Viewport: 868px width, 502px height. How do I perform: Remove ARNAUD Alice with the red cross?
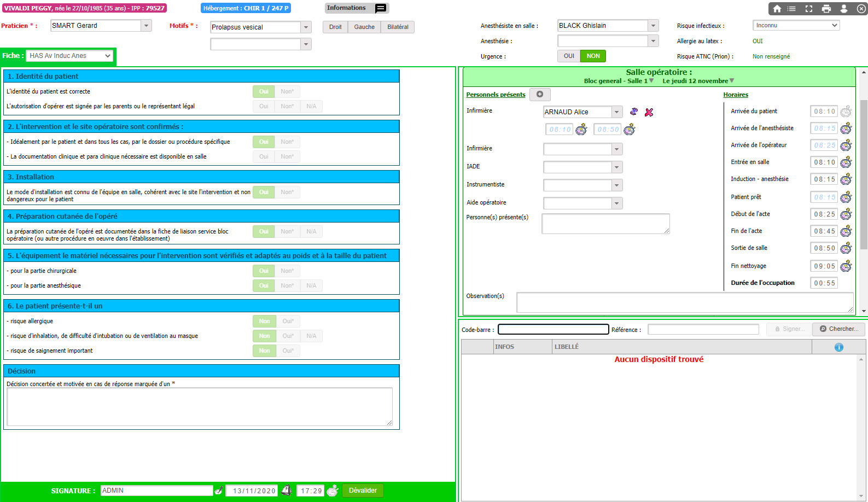pyautogui.click(x=649, y=112)
